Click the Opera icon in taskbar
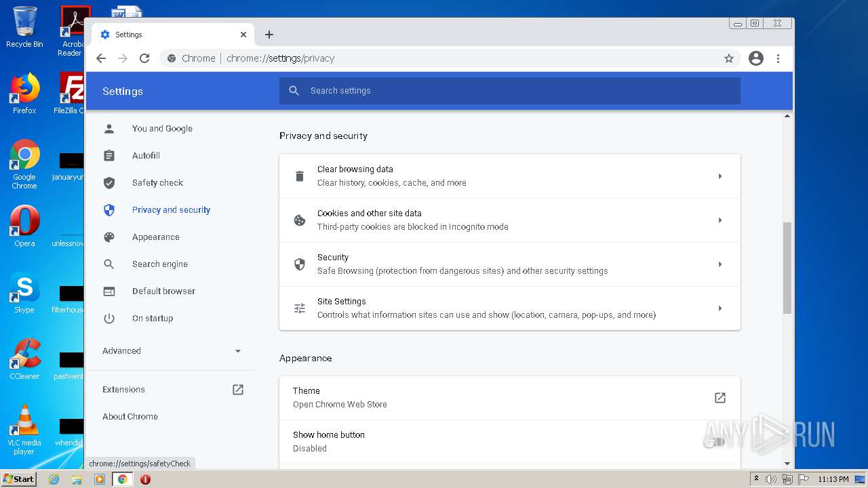 click(x=145, y=479)
